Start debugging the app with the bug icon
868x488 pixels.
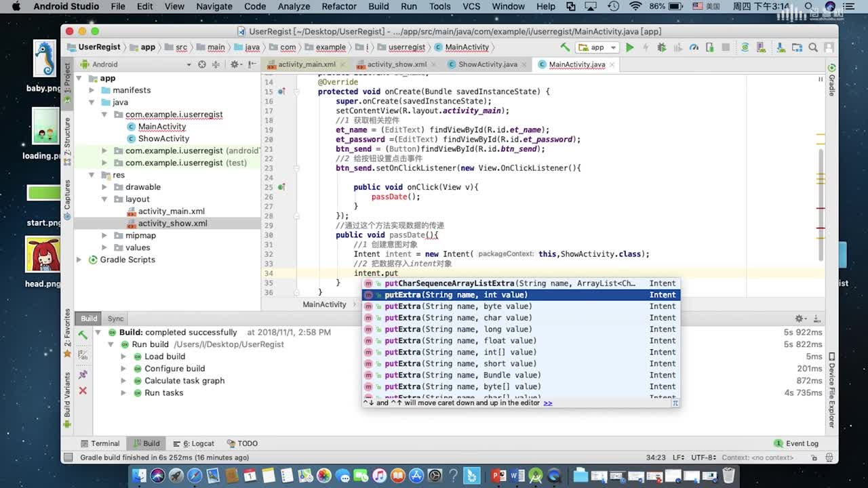tap(661, 47)
